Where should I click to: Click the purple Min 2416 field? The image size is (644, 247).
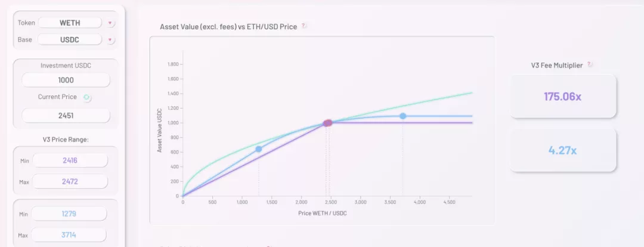coord(70,160)
